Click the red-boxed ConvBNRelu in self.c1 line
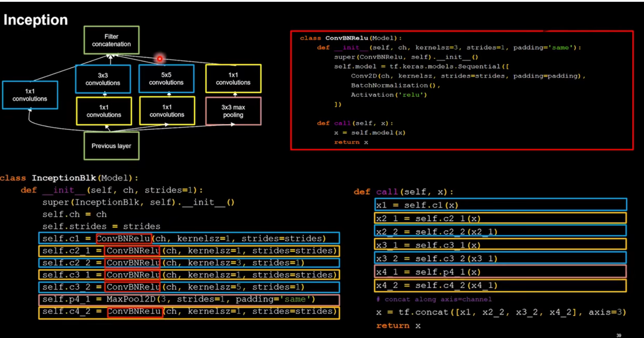Screen dimensions: 644x338 [x=124, y=238]
